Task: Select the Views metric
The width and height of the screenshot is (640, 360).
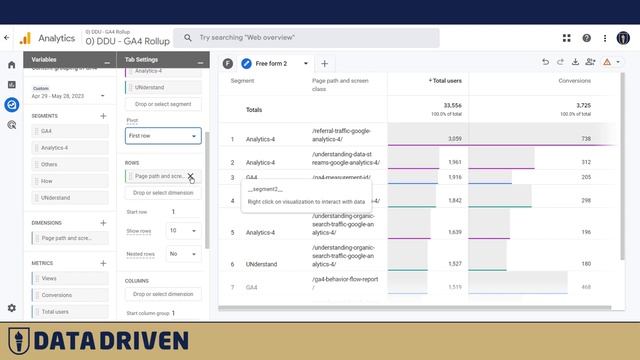Action: (70, 278)
